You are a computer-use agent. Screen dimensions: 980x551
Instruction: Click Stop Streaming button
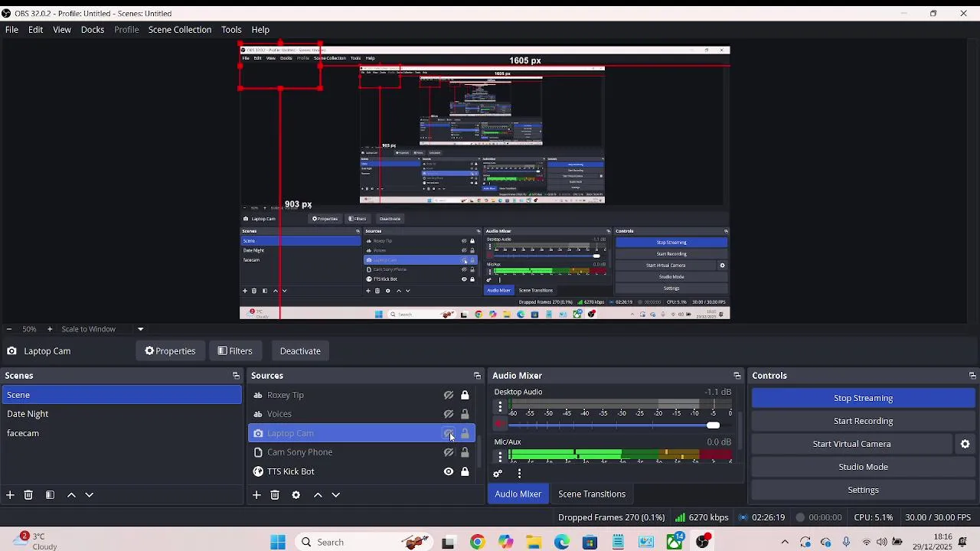click(x=863, y=398)
